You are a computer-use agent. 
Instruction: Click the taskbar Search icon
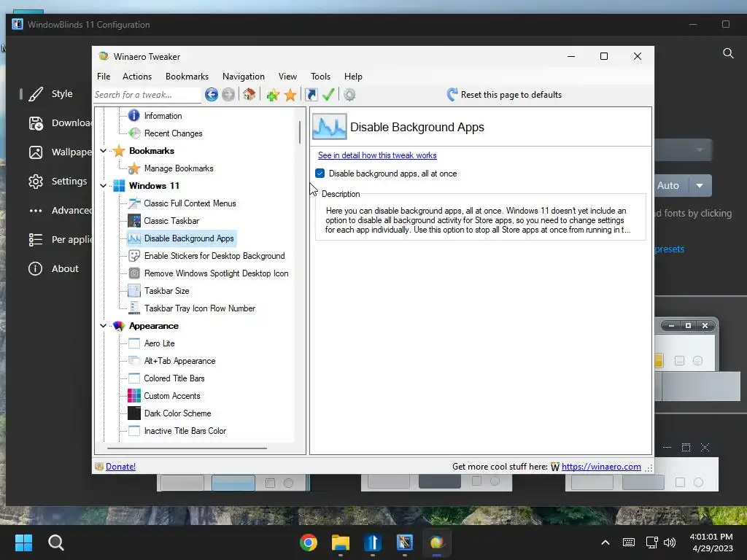[55, 542]
